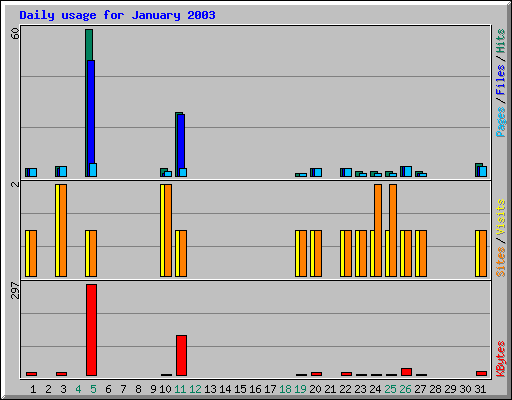
Task: Click day label '23' on the x-axis
Action: [x=360, y=389]
